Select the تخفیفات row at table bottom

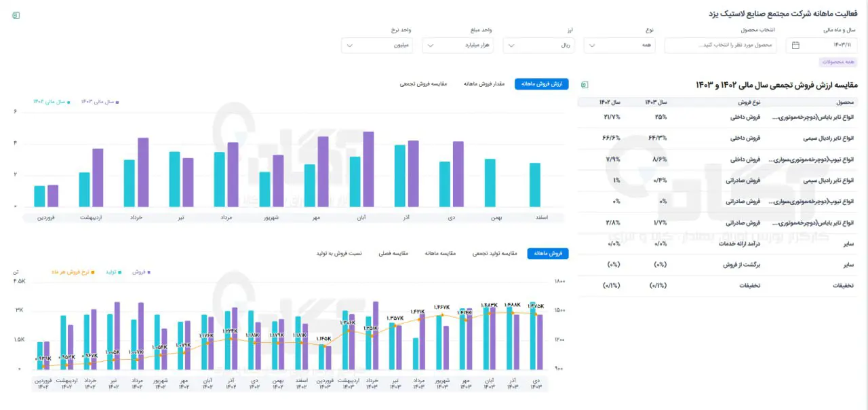pyautogui.click(x=718, y=286)
